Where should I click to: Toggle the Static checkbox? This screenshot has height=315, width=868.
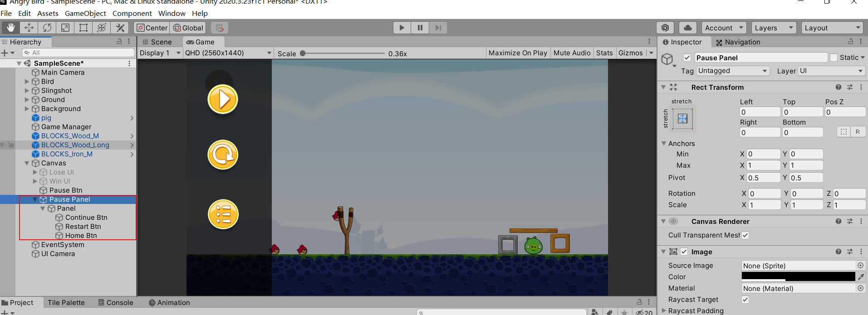tap(834, 58)
